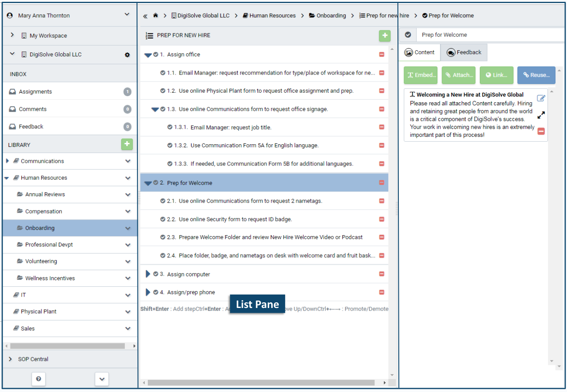Screen dimensions: 567x392
Task: Delete step 1.2 Physical Plant form
Action: pos(381,91)
